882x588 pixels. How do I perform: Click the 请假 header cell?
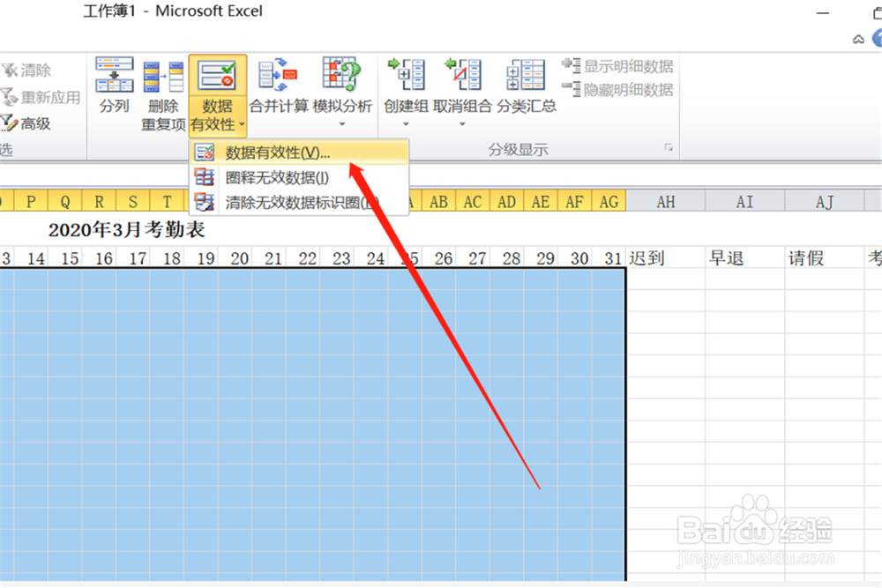[825, 258]
